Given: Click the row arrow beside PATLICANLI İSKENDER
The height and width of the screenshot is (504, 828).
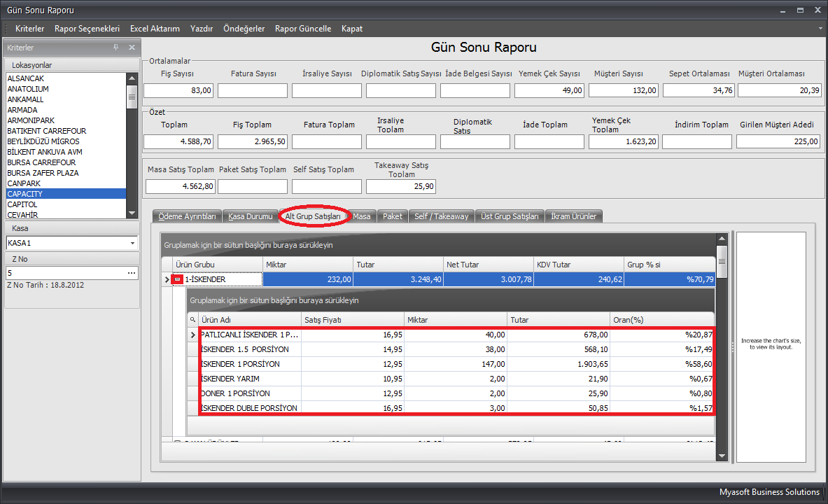Looking at the screenshot, I should click(192, 335).
